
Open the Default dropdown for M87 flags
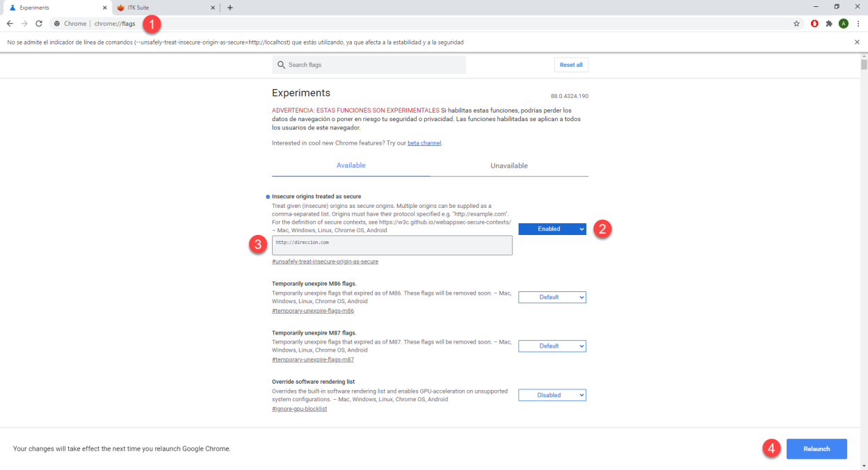[552, 346]
